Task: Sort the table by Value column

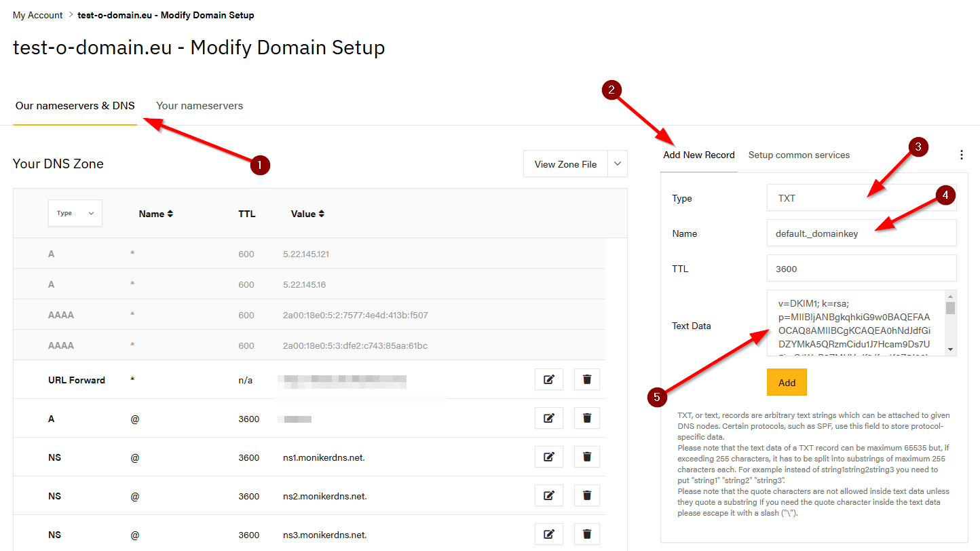Action: click(307, 214)
